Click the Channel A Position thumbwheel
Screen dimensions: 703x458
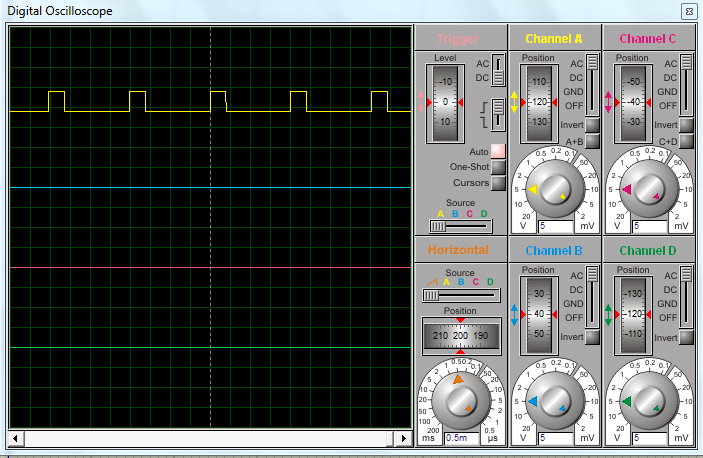click(539, 104)
